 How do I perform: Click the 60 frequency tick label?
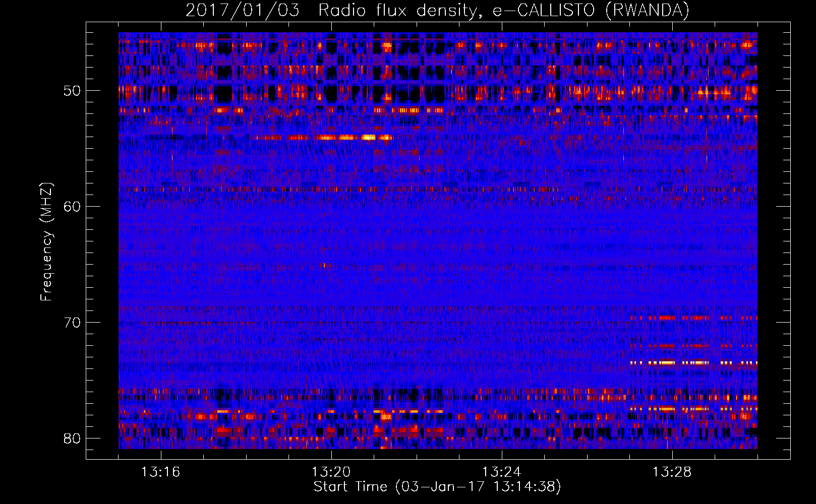click(x=72, y=207)
